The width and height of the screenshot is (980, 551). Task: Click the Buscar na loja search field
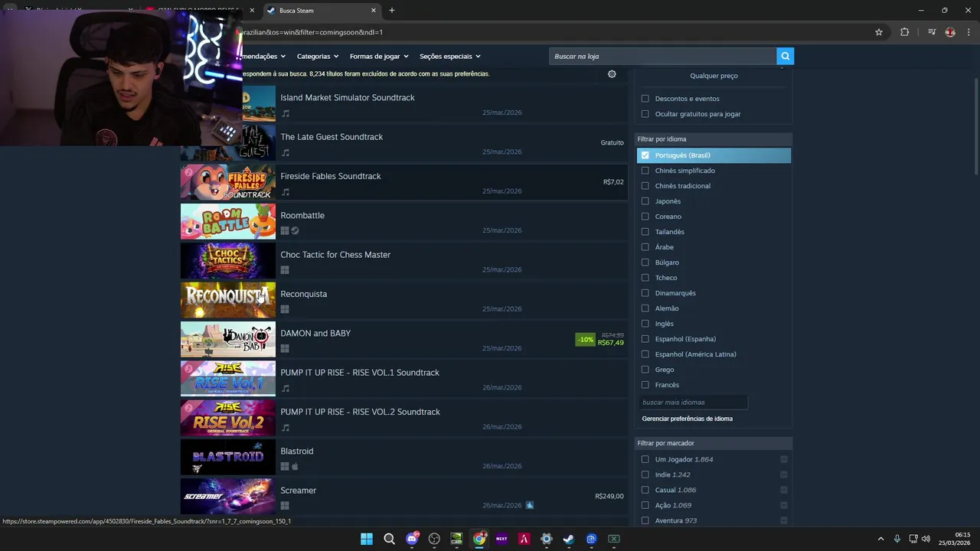click(663, 56)
